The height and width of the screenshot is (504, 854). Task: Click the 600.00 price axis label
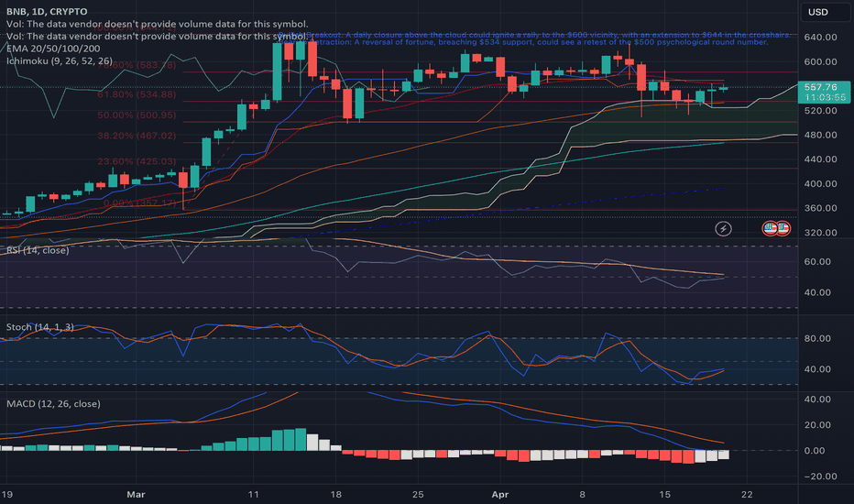pos(821,61)
